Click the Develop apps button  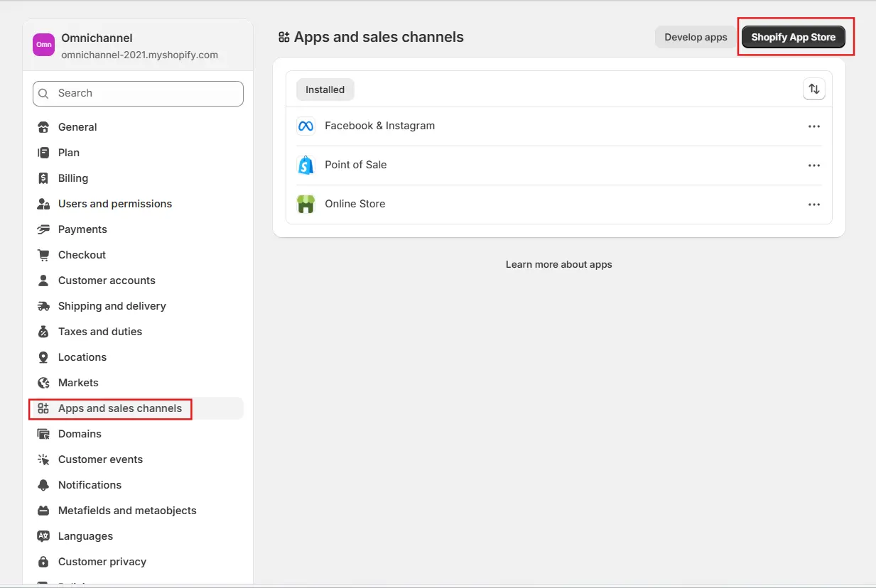tap(696, 37)
